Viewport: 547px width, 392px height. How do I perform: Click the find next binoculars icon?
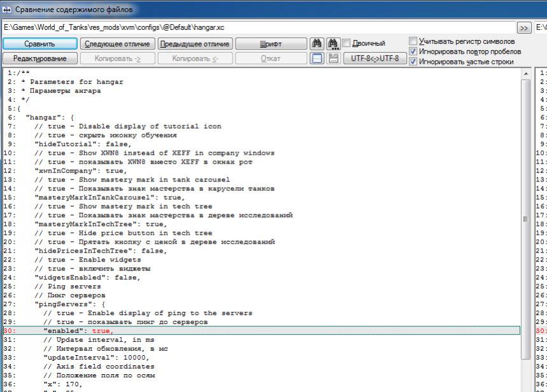[x=333, y=44]
